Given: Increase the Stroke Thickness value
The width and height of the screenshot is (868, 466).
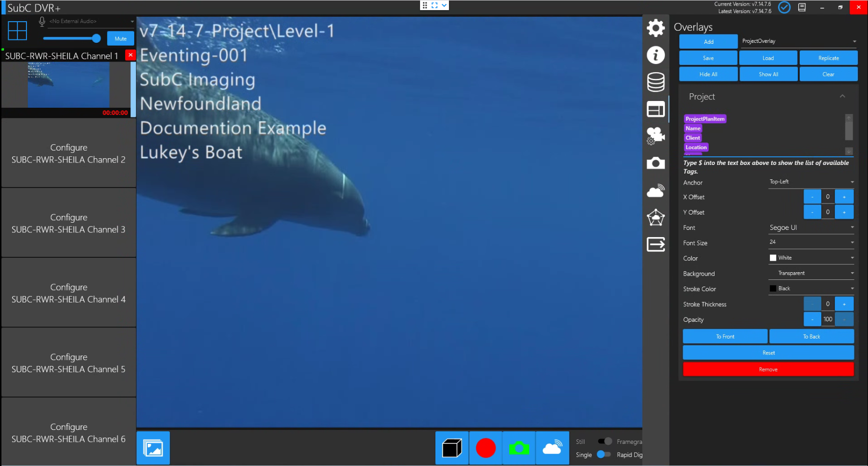Looking at the screenshot, I should 844,304.
